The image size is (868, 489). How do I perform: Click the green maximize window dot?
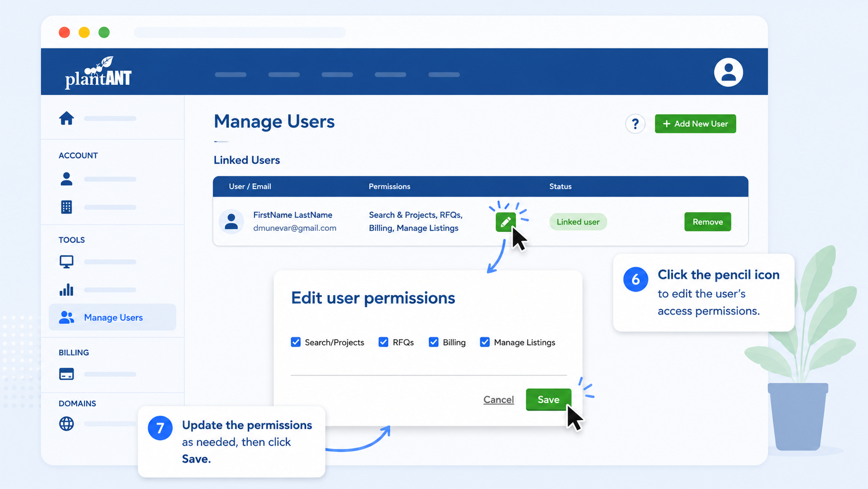click(104, 32)
